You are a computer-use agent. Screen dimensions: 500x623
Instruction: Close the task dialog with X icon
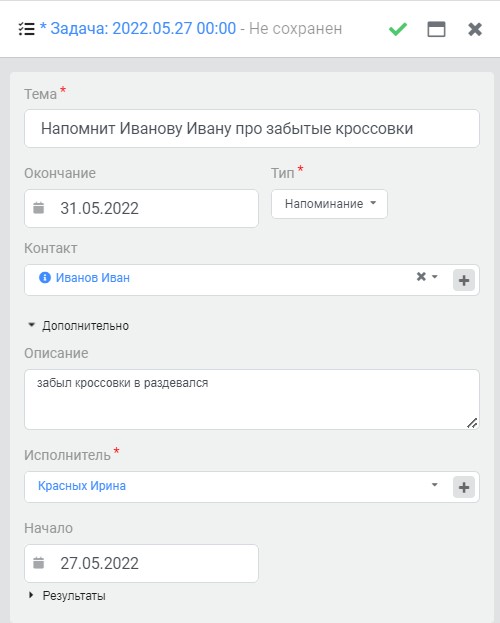475,29
